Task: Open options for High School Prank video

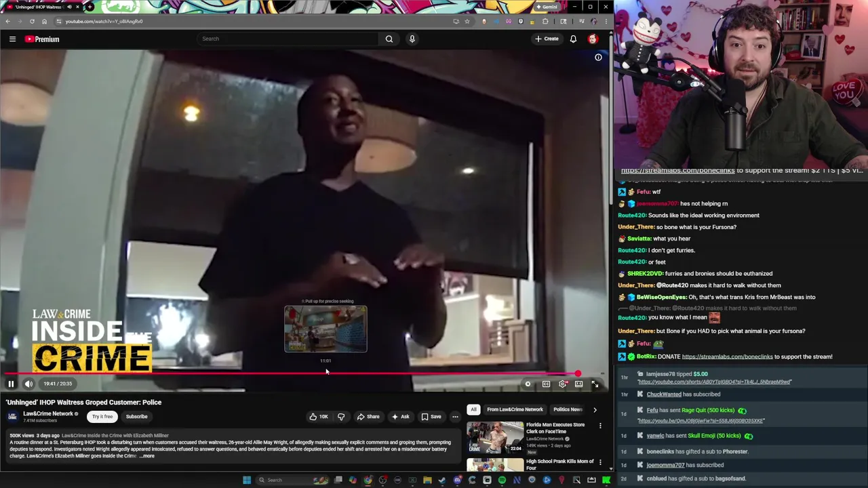Action: pyautogui.click(x=600, y=463)
